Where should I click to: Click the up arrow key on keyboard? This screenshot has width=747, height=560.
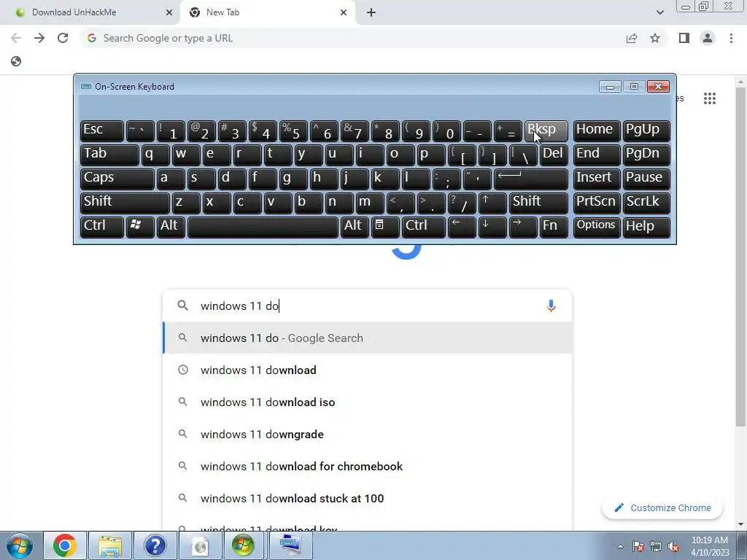[x=492, y=203]
